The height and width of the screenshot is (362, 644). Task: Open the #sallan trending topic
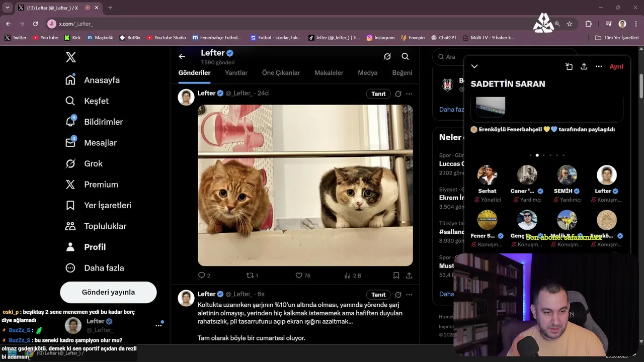pos(451,232)
